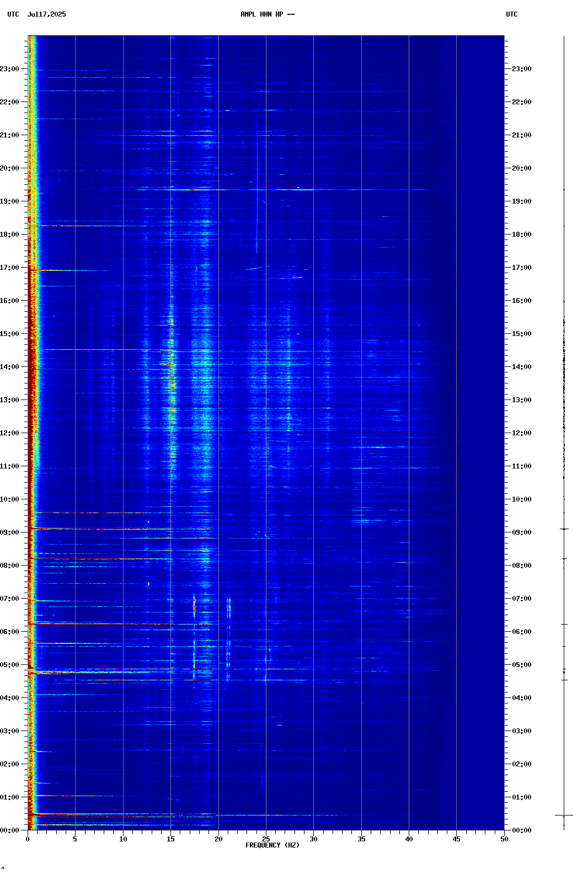Select the '10' frequency axis label
This screenshot has height=874, width=588.
click(123, 839)
